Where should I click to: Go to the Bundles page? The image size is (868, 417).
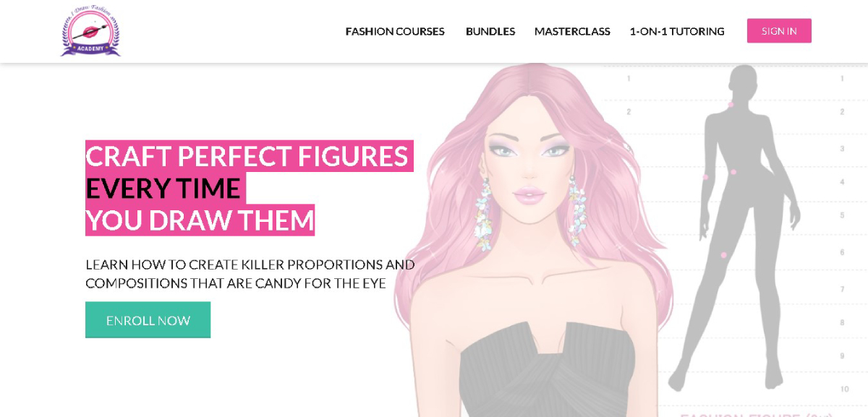tap(490, 31)
